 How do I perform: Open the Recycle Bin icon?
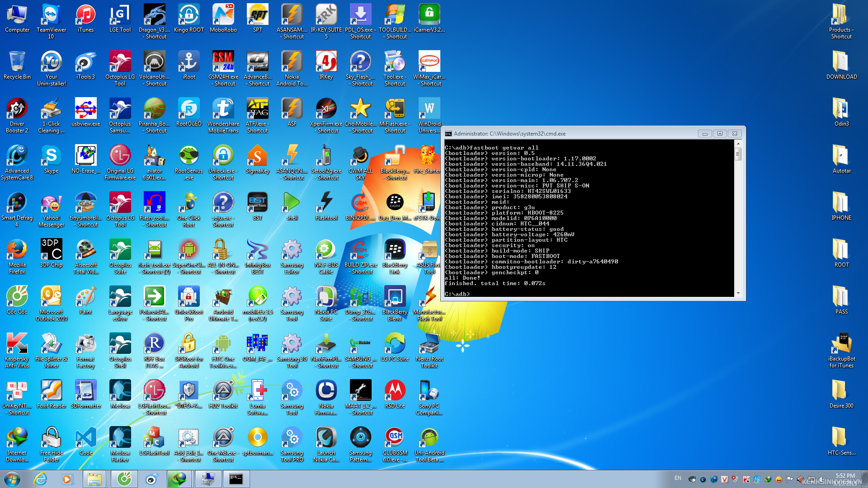click(x=17, y=65)
